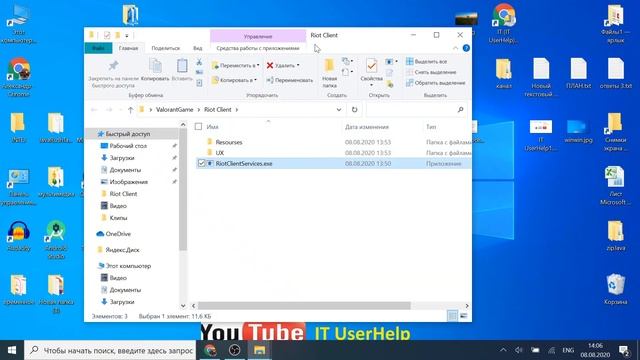Image resolution: width=640 pixels, height=360 pixels.
Task: Open the notification center icon in taskbar
Action: point(624,350)
